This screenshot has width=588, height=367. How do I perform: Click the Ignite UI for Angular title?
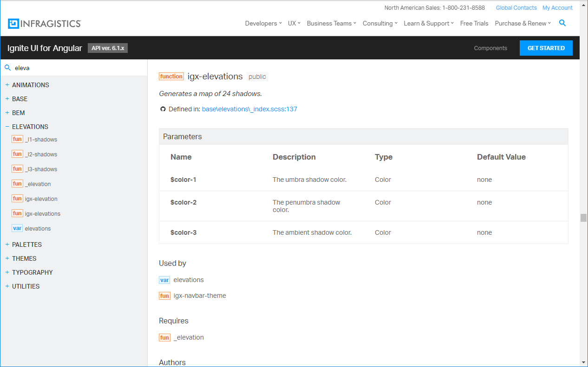pyautogui.click(x=45, y=48)
